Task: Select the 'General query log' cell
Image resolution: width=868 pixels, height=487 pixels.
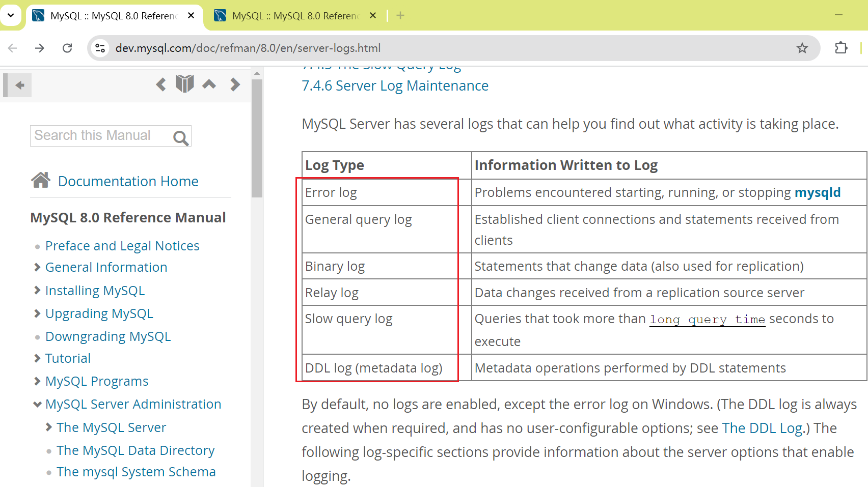Action: coord(387,229)
